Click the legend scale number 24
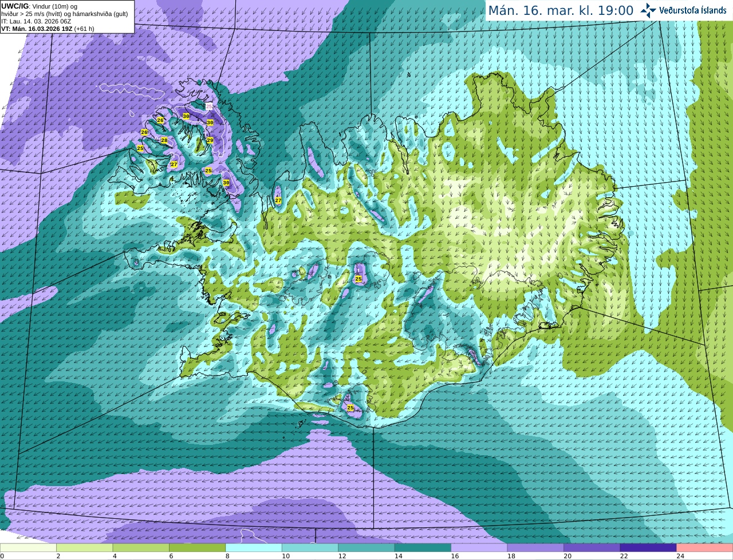733x560 pixels. (x=681, y=556)
